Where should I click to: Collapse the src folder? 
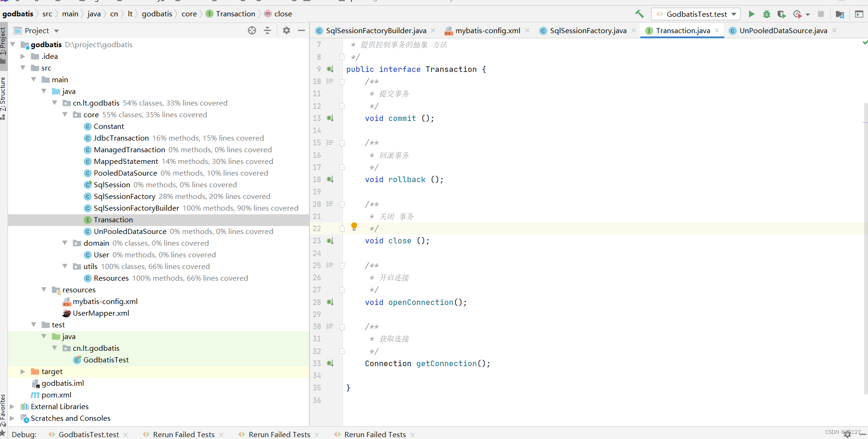point(22,68)
